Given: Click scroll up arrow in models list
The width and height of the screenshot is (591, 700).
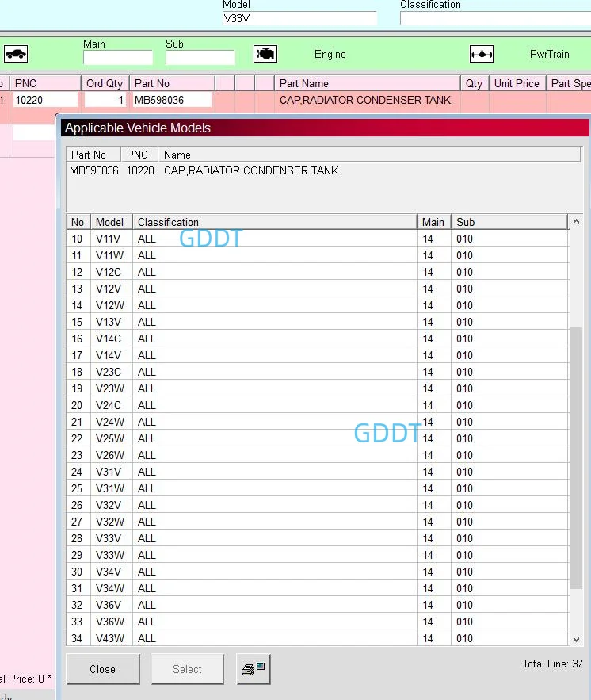Looking at the screenshot, I should (576, 221).
